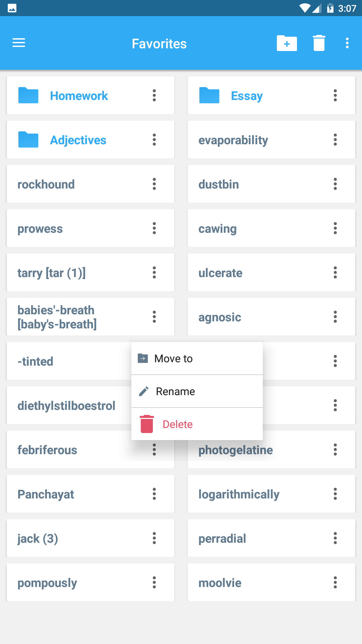The height and width of the screenshot is (644, 362).
Task: Show options for perradial
Action: click(335, 538)
